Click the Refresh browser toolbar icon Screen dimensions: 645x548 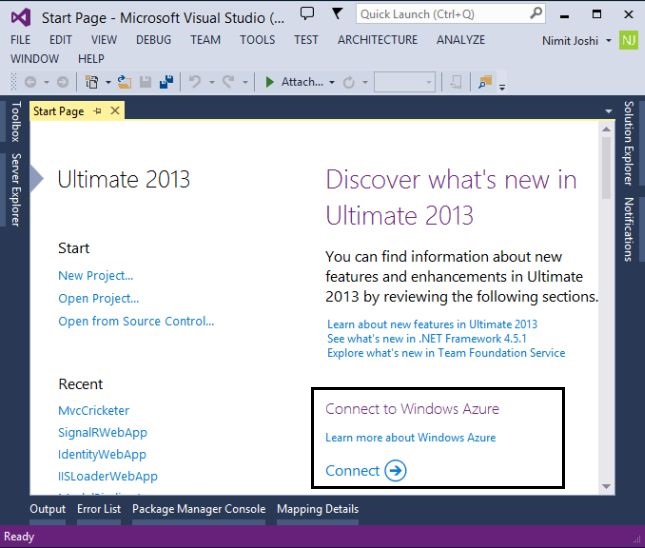[x=349, y=82]
